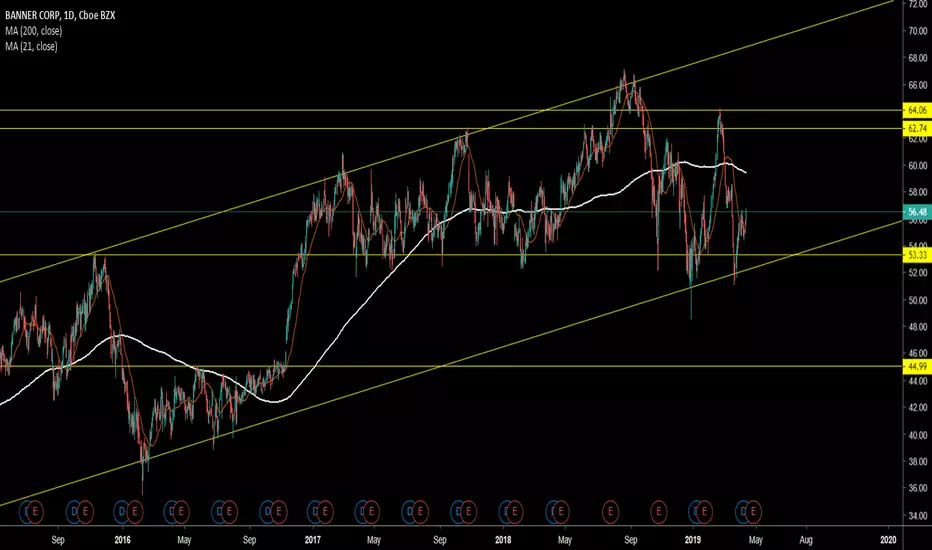The image size is (932, 550).
Task: Open the dividend marker for October 2017
Action: click(458, 511)
